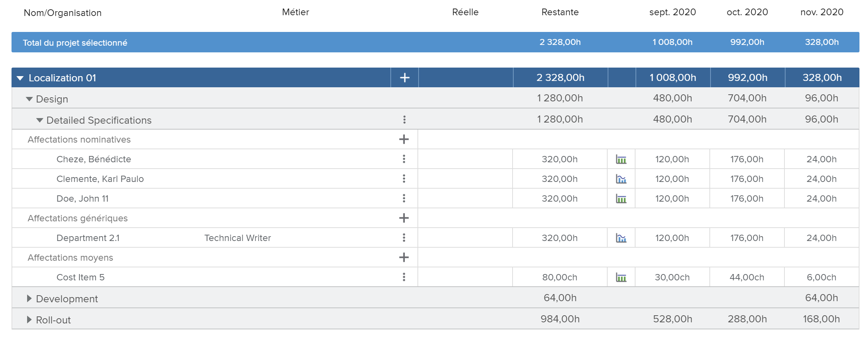The image size is (868, 342).
Task: Open the three-dot menu for Cheze, Bénédicte
Action: click(x=404, y=159)
